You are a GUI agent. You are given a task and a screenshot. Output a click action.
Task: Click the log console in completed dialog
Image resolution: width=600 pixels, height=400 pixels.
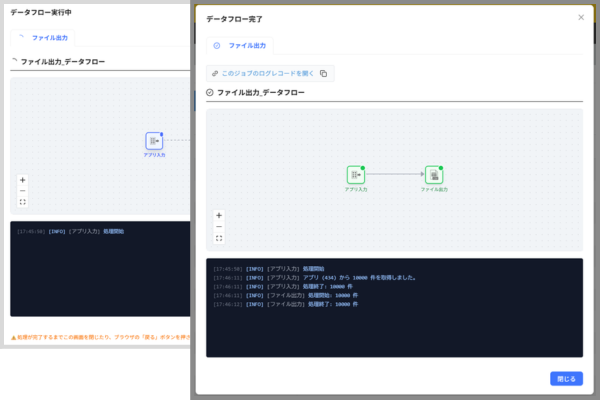395,308
